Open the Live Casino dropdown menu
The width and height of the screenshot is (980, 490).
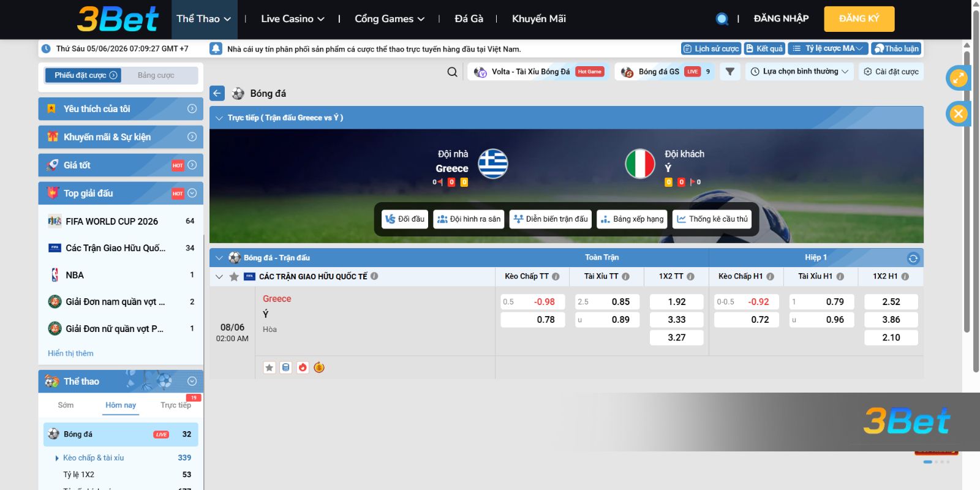pyautogui.click(x=293, y=19)
